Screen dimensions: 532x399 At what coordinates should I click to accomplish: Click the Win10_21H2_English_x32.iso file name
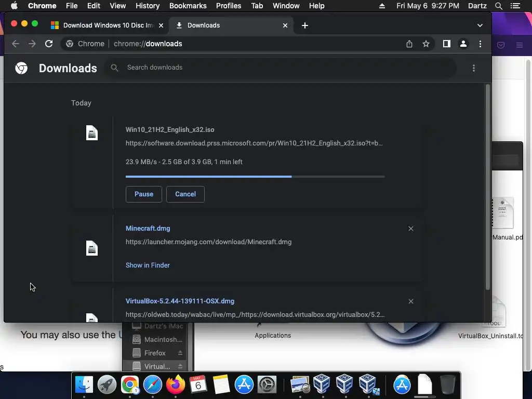pos(170,129)
